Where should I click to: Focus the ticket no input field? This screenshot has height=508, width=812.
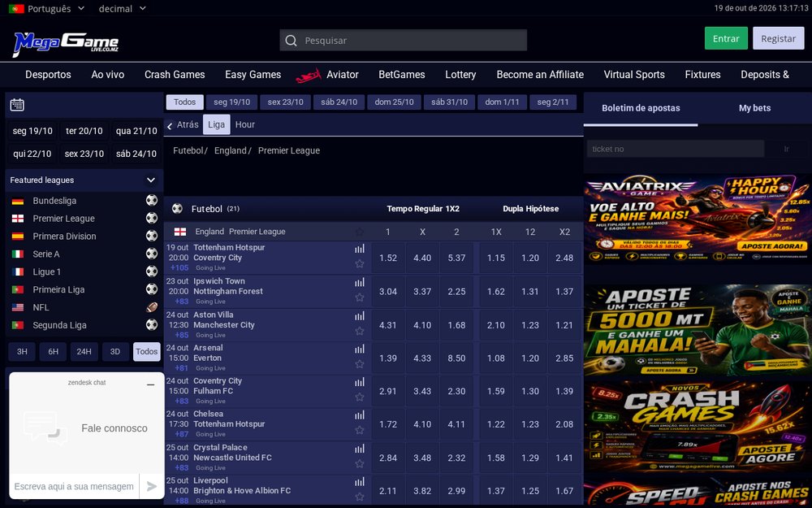point(676,149)
